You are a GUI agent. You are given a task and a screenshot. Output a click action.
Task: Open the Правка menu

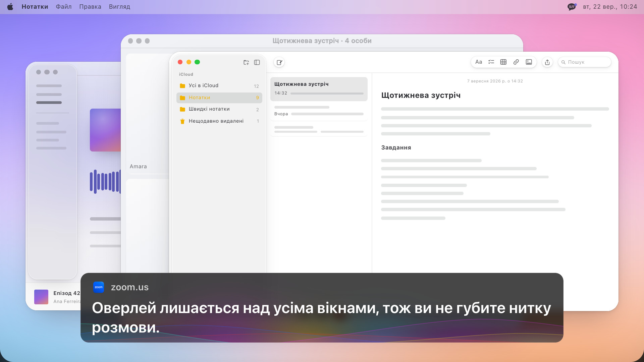pyautogui.click(x=90, y=7)
